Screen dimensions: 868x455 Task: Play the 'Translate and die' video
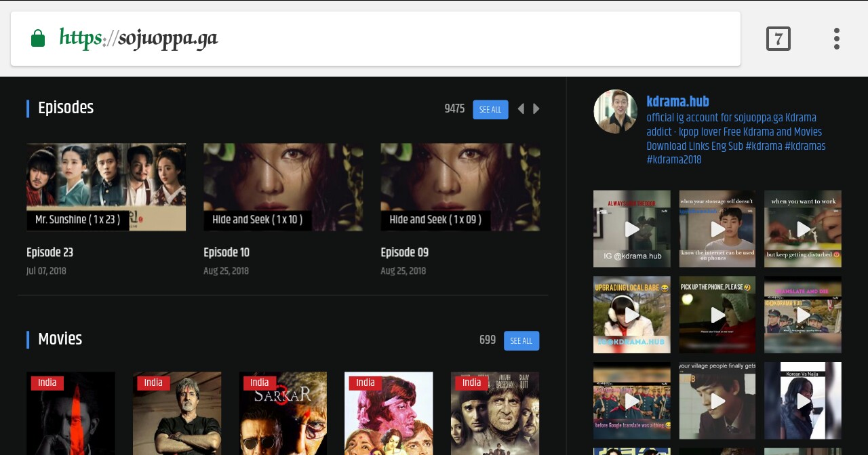pos(803,315)
